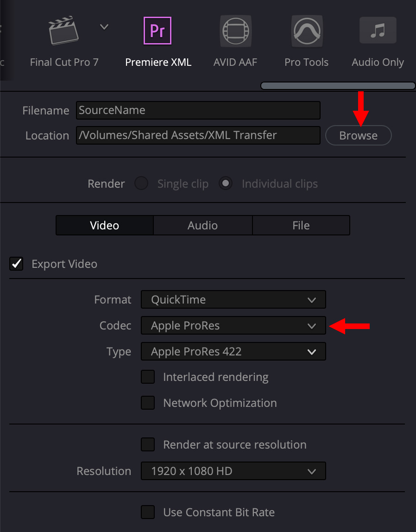Toggle the Export Video checkbox
Image resolution: width=416 pixels, height=532 pixels.
(x=16, y=264)
